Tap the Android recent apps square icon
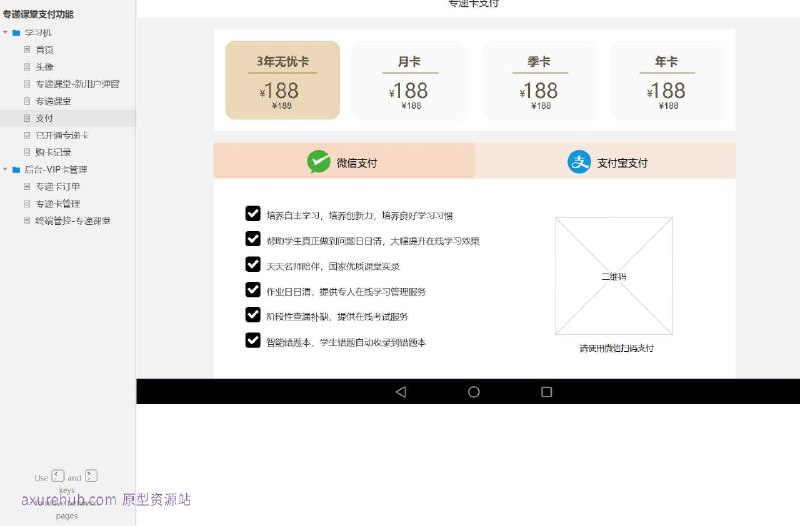This screenshot has width=800, height=526. tap(546, 392)
